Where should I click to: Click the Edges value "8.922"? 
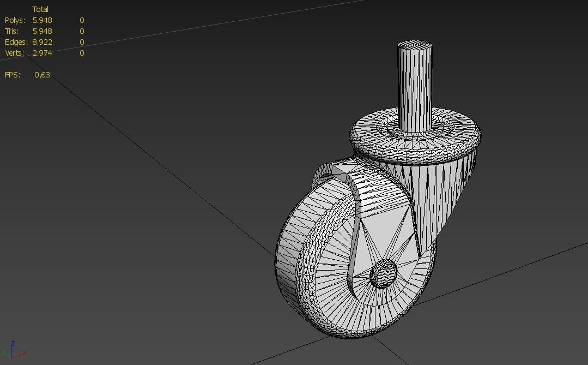tap(42, 42)
